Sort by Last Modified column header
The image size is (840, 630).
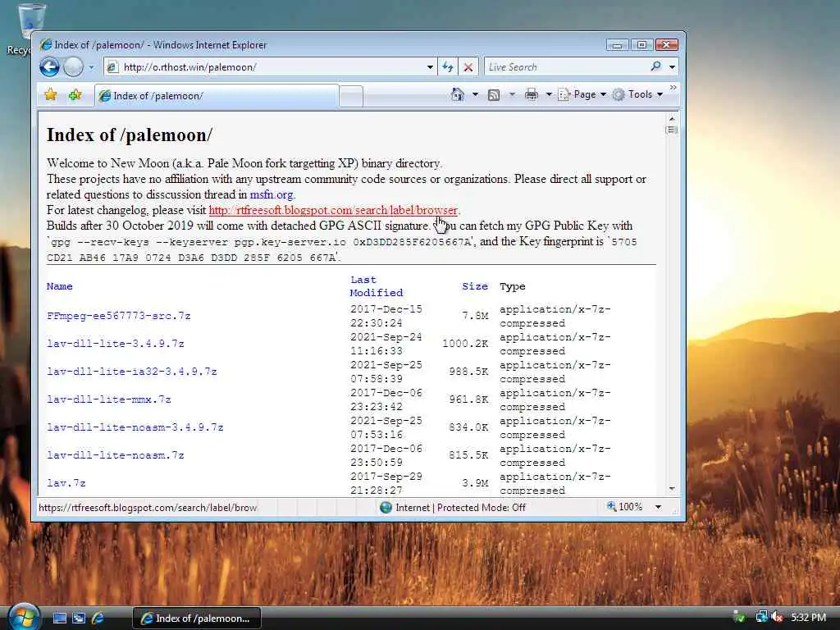pyautogui.click(x=376, y=286)
